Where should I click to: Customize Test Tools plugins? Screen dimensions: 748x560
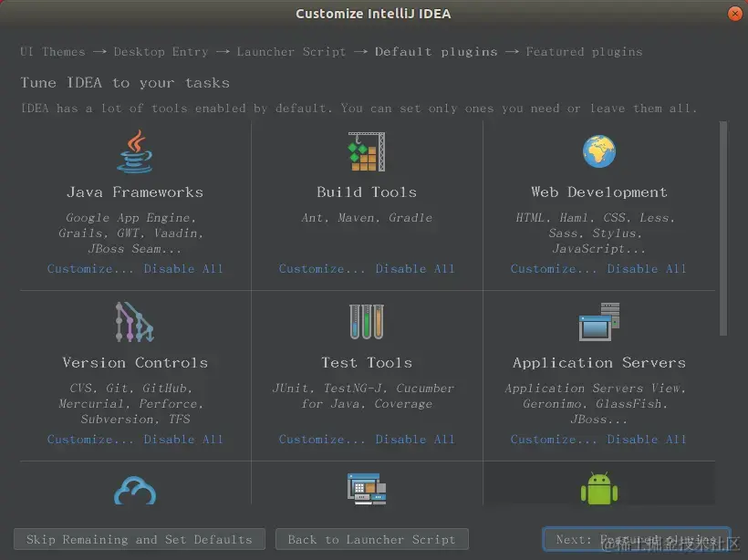[x=322, y=440]
